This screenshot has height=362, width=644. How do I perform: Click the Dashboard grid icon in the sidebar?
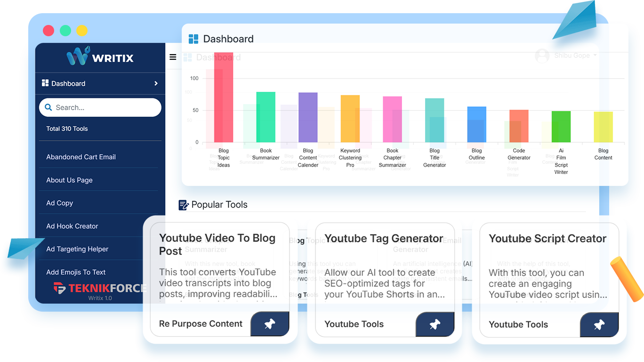(x=45, y=83)
